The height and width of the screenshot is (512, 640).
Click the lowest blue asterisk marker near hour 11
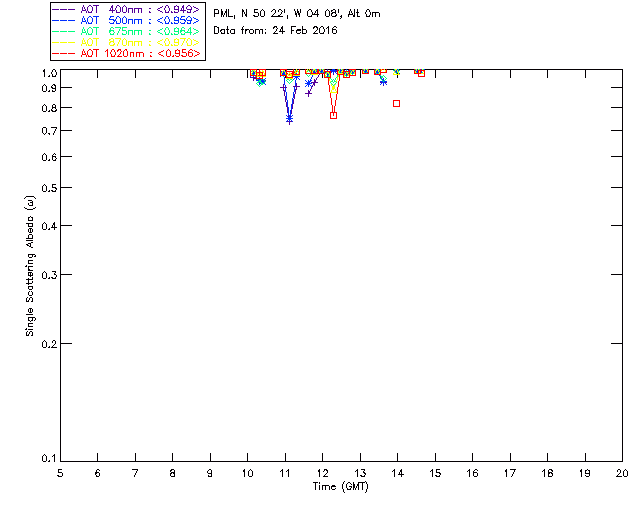click(289, 119)
